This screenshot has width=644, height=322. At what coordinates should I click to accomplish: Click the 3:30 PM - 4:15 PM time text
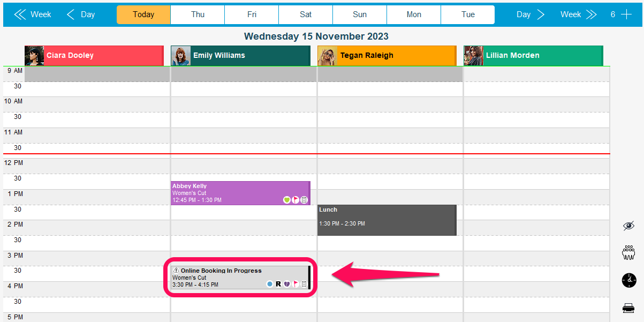(x=195, y=284)
